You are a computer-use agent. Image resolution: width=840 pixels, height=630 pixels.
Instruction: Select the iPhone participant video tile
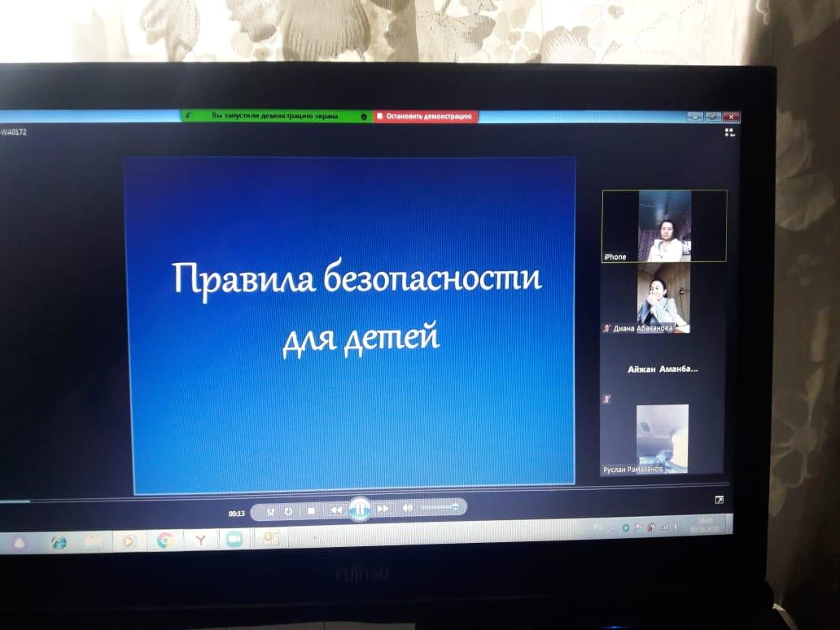[664, 225]
